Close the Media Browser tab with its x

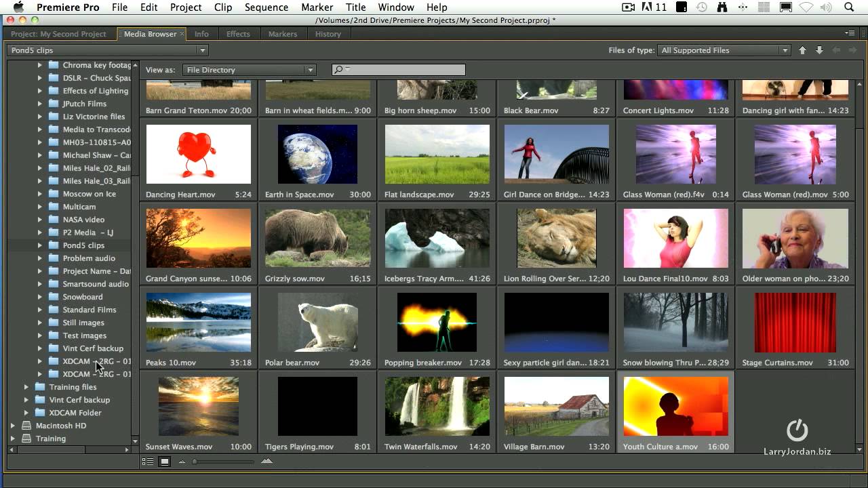pyautogui.click(x=182, y=34)
